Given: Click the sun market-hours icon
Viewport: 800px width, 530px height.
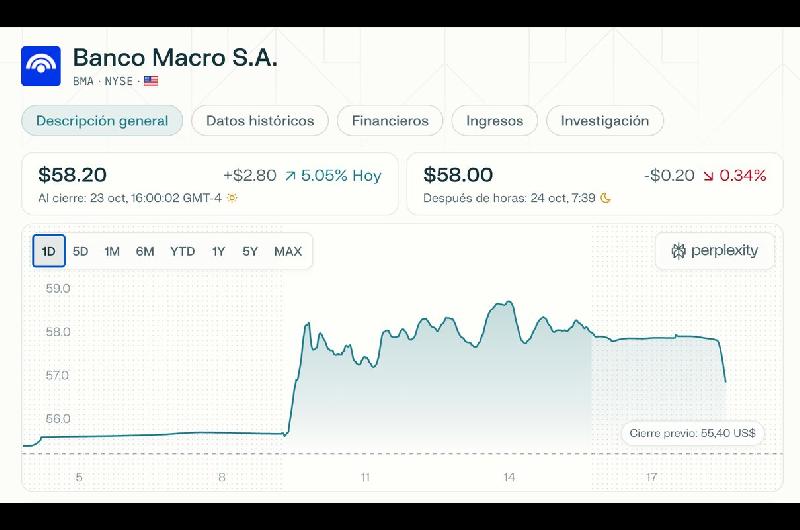Looking at the screenshot, I should point(233,198).
